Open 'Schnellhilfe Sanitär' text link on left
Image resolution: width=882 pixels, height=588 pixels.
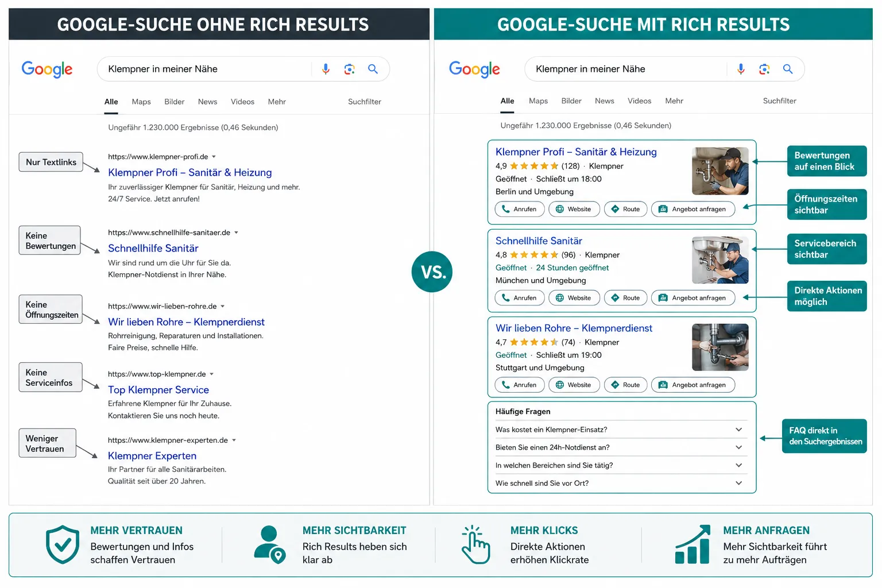[153, 248]
